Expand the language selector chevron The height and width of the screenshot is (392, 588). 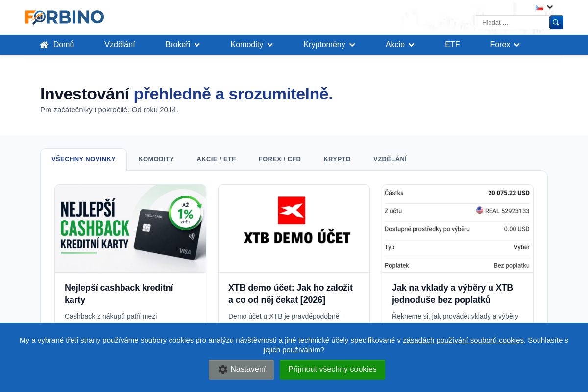(x=550, y=7)
